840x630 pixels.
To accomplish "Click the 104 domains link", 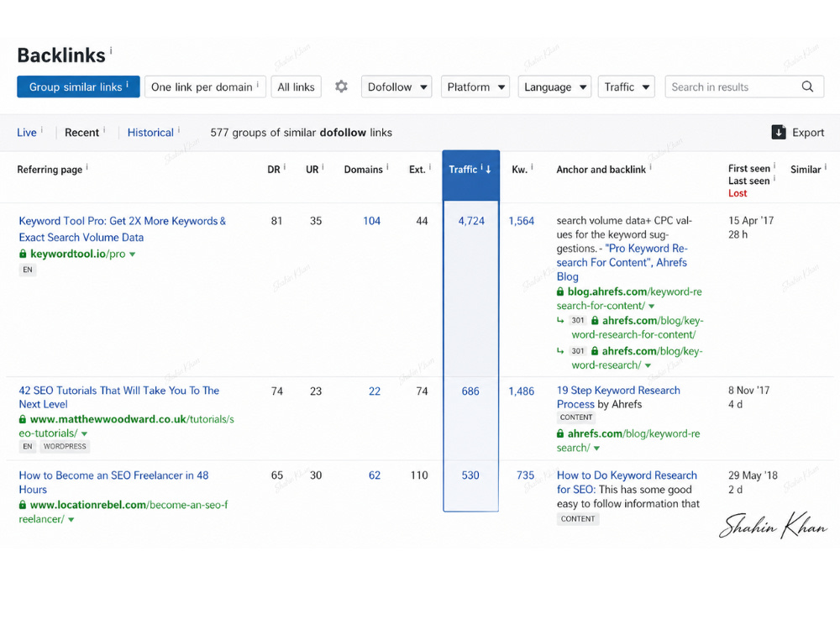I will pyautogui.click(x=372, y=221).
